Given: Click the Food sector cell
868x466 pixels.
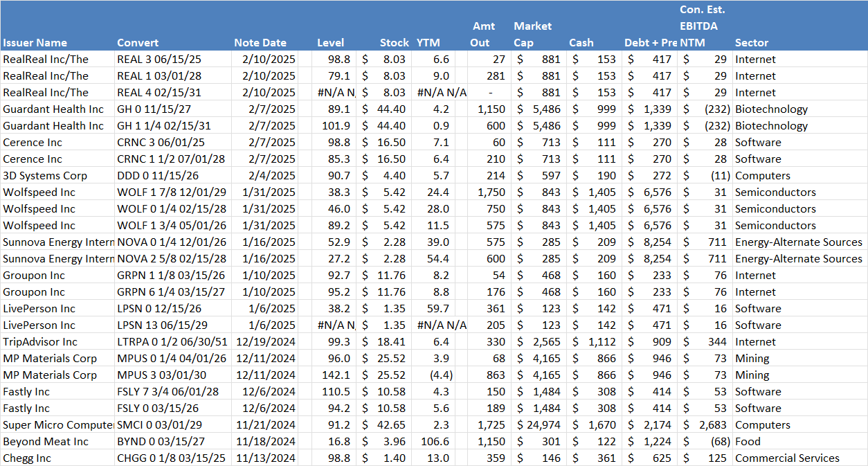Looking at the screenshot, I should pyautogui.click(x=748, y=442).
